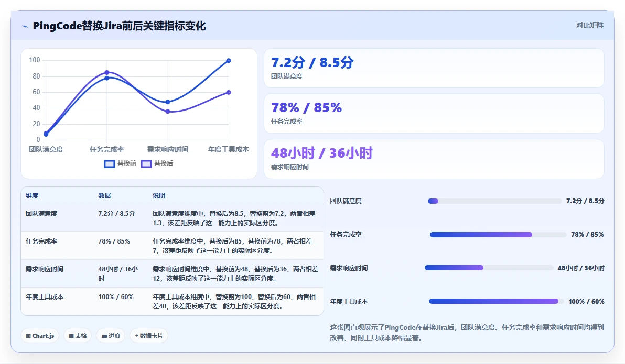This screenshot has width=625, height=364.
Task: Click the 团队满意度 progress row label
Action: pos(346,201)
